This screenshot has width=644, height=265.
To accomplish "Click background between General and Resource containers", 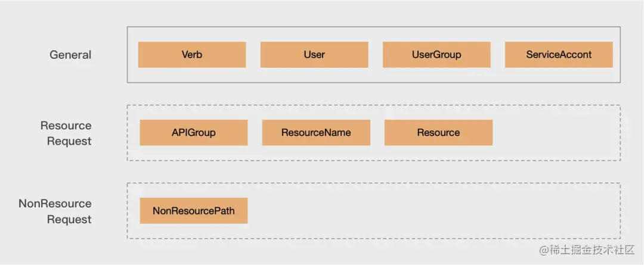I will click(374, 93).
